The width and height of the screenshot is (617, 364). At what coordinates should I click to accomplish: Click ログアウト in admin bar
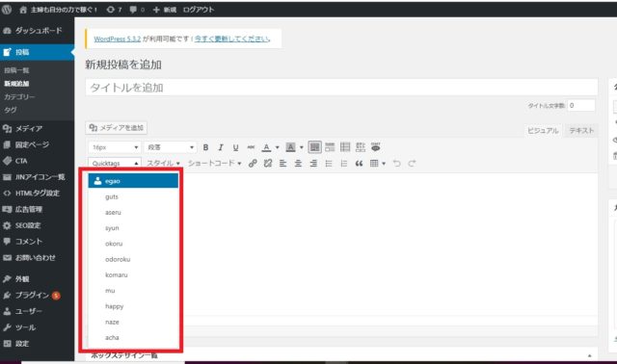199,10
